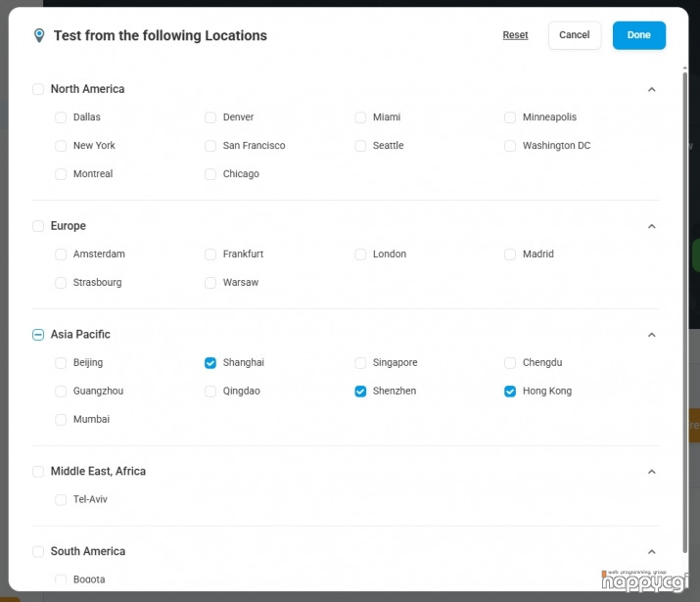This screenshot has width=700, height=602.
Task: Enable the Chicago checkbox
Action: pyautogui.click(x=210, y=174)
